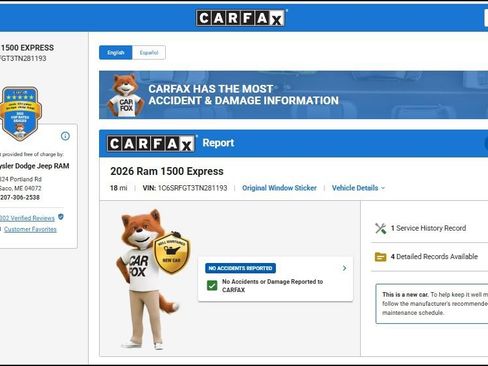Click the 2026 Ram 1500 Express title

pos(167,171)
